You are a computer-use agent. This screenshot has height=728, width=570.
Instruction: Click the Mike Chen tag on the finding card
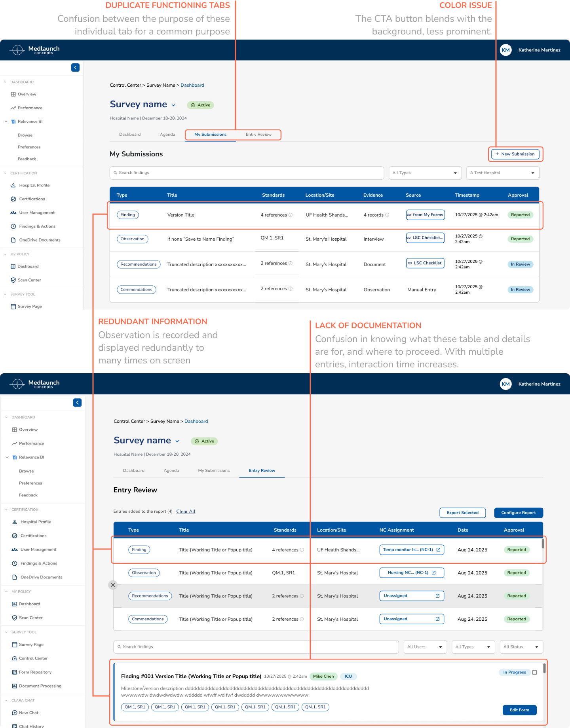tap(323, 677)
